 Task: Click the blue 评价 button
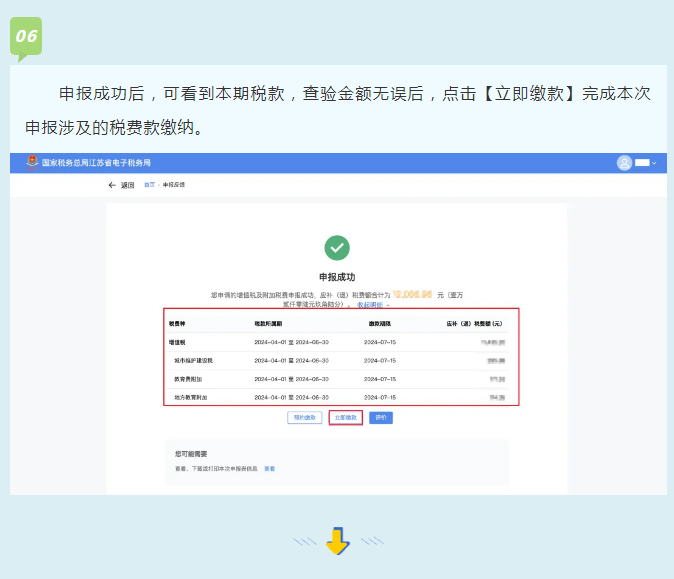380,417
